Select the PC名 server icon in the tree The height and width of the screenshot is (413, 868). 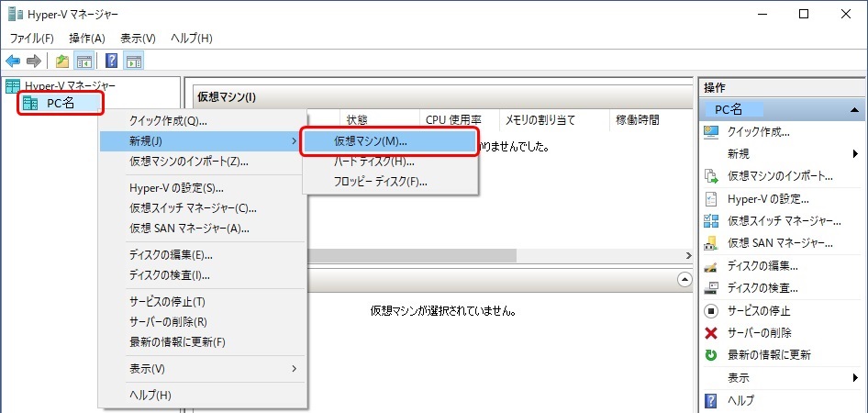click(30, 104)
